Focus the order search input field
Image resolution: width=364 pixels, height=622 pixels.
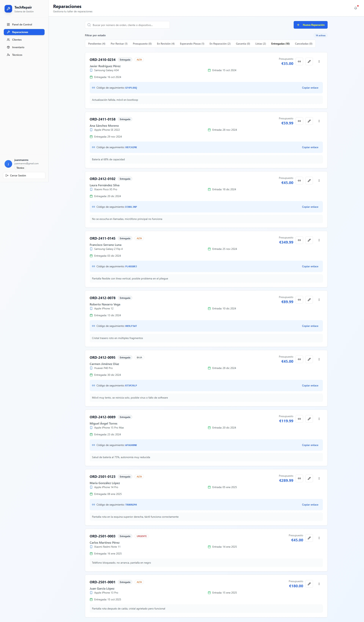tap(127, 25)
